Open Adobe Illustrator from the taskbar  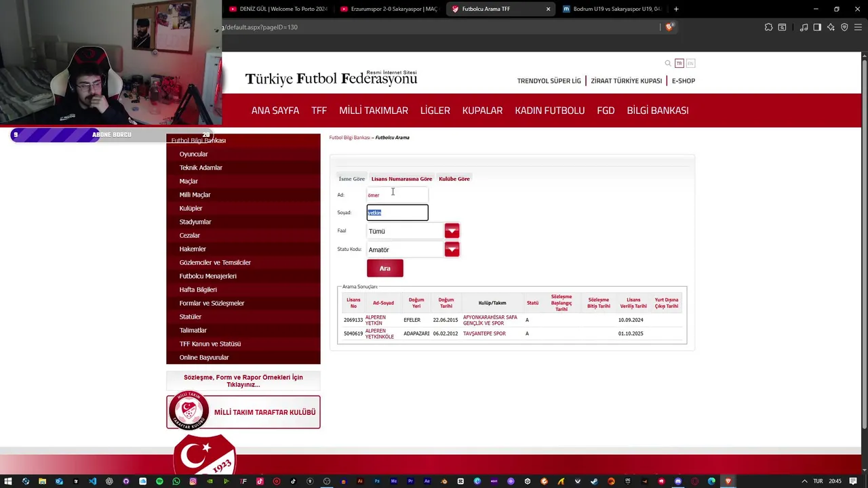tap(360, 481)
